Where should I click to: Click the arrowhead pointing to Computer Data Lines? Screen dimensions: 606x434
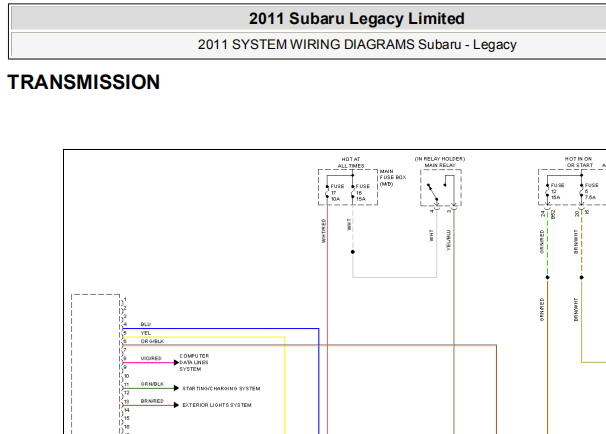[176, 363]
